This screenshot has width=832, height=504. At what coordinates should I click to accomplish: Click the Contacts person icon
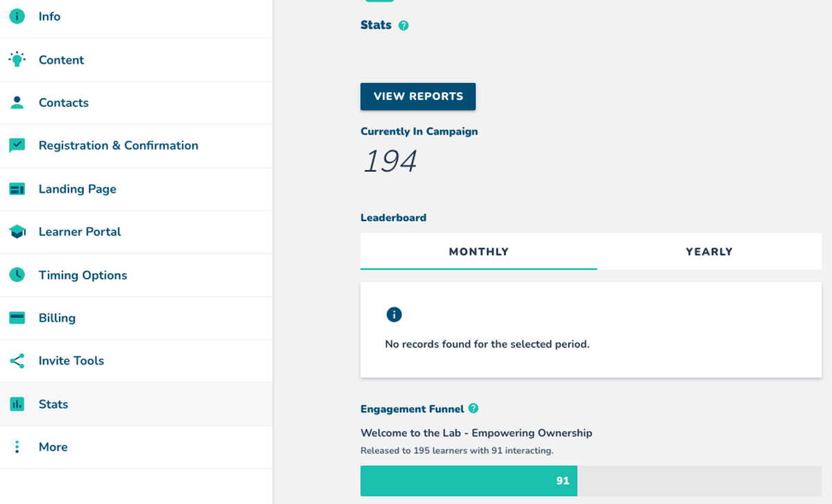(x=17, y=103)
